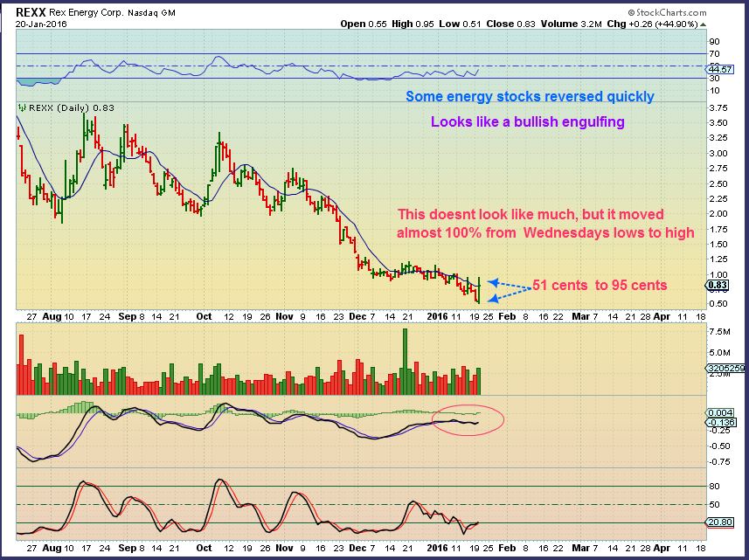Click the Low 0.51 value
Viewport: 749px width, 560px height.
coord(460,24)
